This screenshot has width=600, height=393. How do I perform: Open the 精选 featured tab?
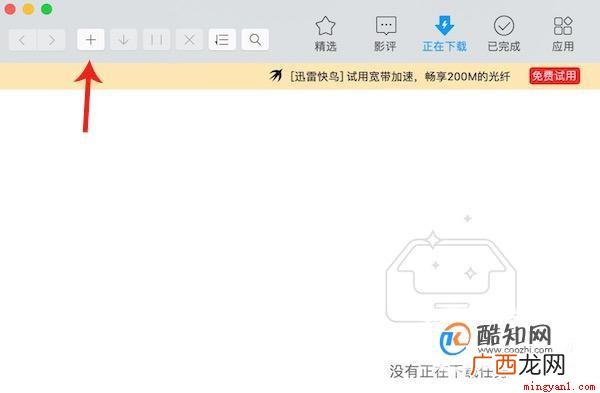[326, 34]
